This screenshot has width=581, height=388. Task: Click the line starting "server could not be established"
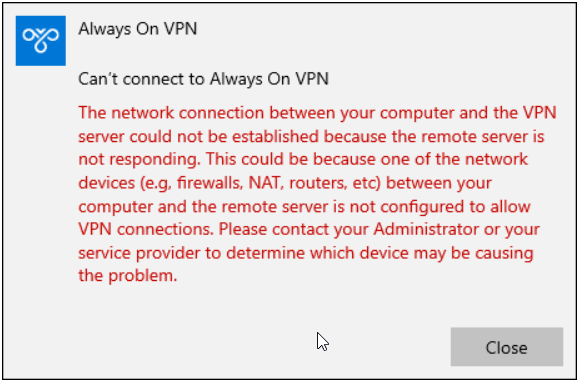coord(311,136)
